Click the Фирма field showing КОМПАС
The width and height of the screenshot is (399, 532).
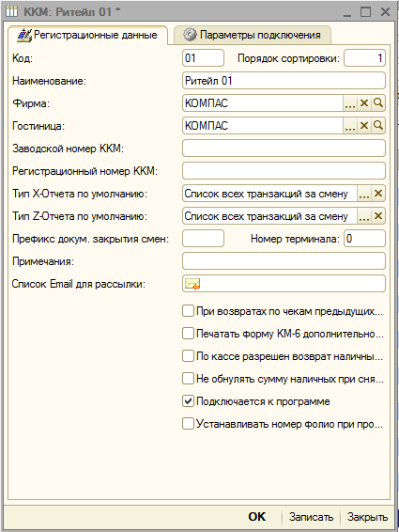coord(263,103)
